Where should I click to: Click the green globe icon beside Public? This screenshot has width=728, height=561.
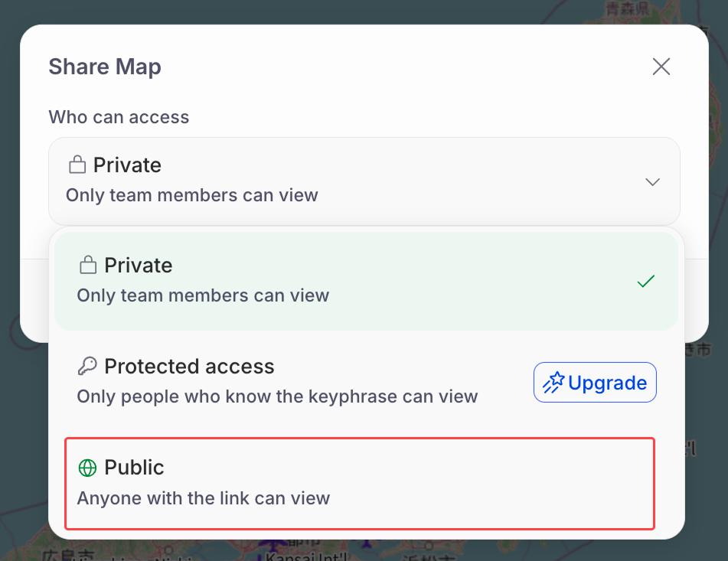tap(87, 468)
